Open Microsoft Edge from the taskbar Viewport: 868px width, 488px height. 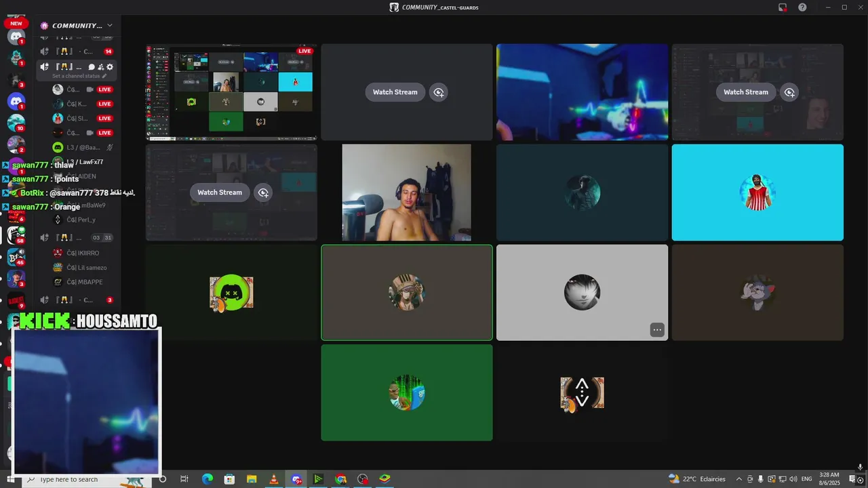click(x=208, y=479)
